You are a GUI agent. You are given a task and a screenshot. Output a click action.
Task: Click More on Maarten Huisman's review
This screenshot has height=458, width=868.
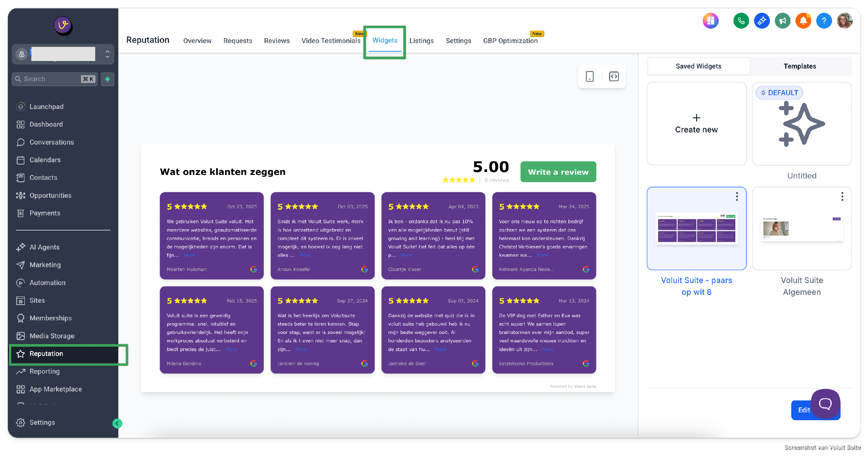[190, 255]
